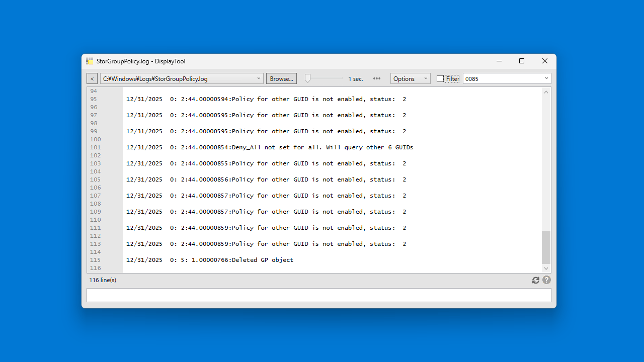Image resolution: width=644 pixels, height=362 pixels.
Task: Open the 0085 filter dropdown
Action: coord(546,78)
